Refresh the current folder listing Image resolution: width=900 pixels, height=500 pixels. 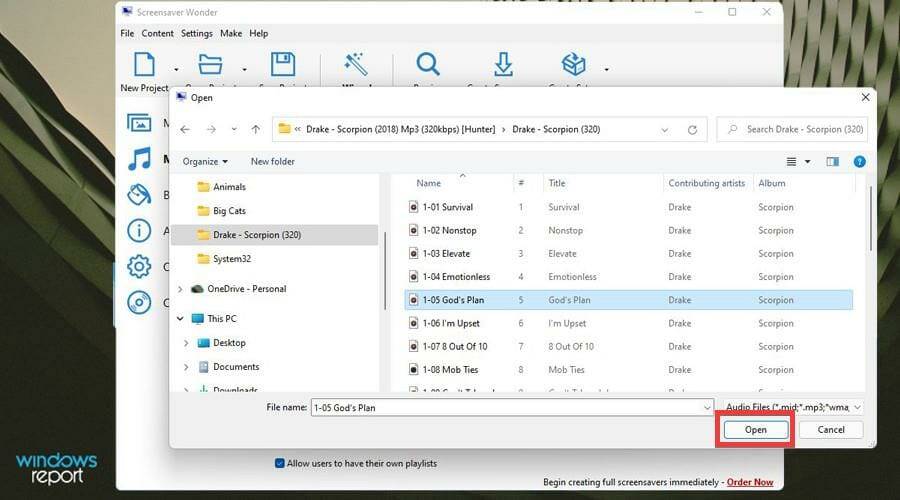692,130
